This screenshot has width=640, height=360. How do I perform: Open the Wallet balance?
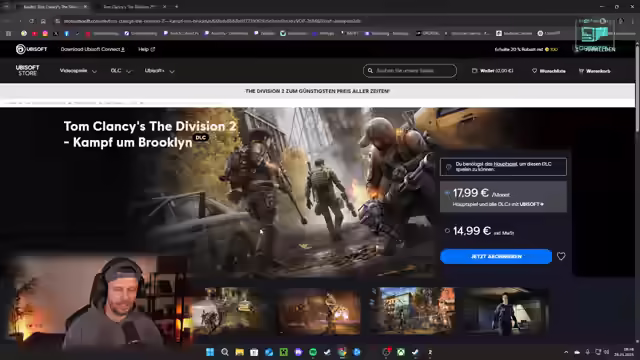point(493,71)
